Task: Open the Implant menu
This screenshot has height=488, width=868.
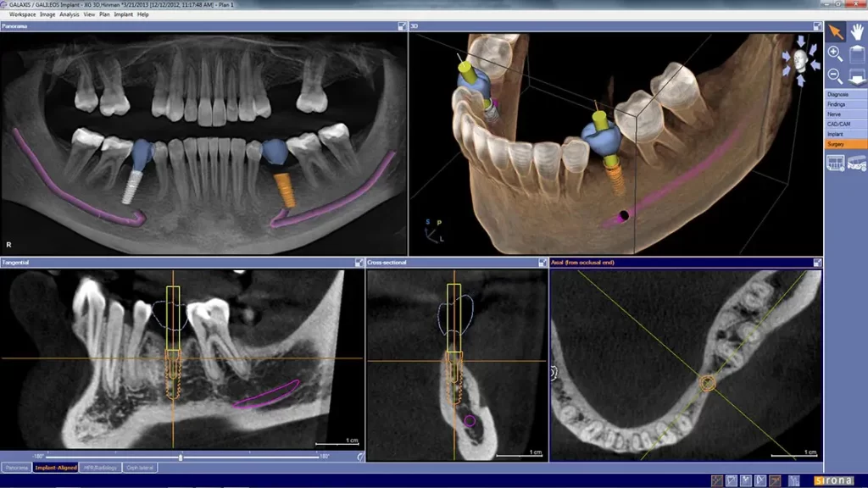Action: pyautogui.click(x=123, y=14)
